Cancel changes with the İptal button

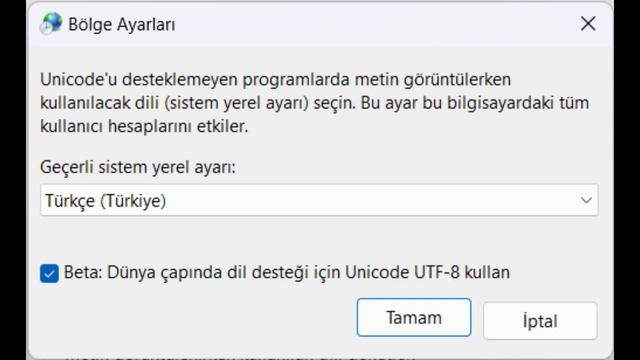[540, 320]
